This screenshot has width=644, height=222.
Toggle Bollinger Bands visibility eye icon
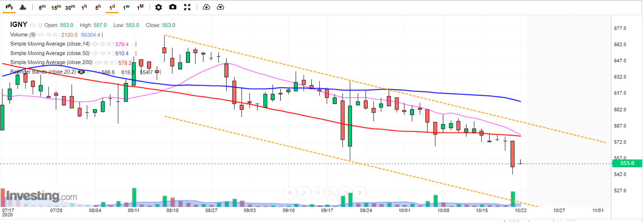coord(81,72)
